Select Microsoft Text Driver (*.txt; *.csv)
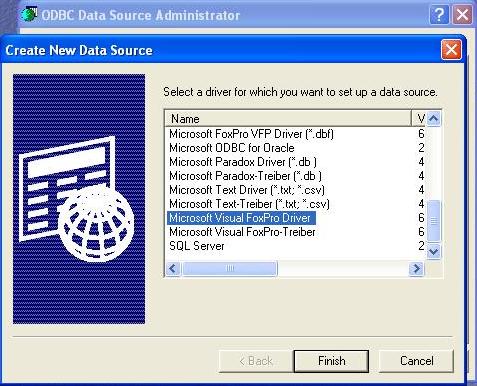477x386 pixels. point(247,190)
